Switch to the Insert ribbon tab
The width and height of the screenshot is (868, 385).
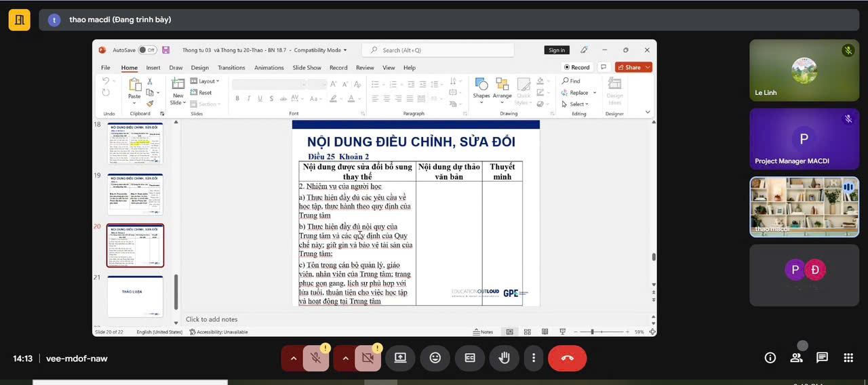[x=153, y=68]
